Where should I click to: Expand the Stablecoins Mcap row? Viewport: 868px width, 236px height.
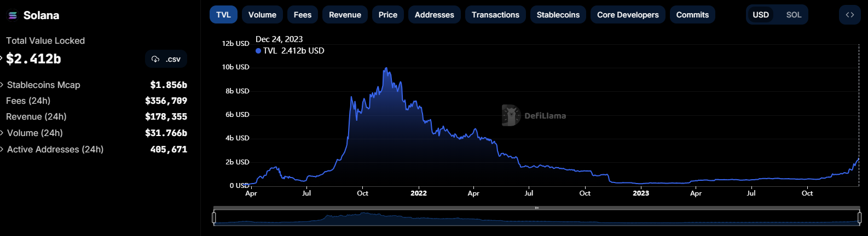click(x=2, y=85)
